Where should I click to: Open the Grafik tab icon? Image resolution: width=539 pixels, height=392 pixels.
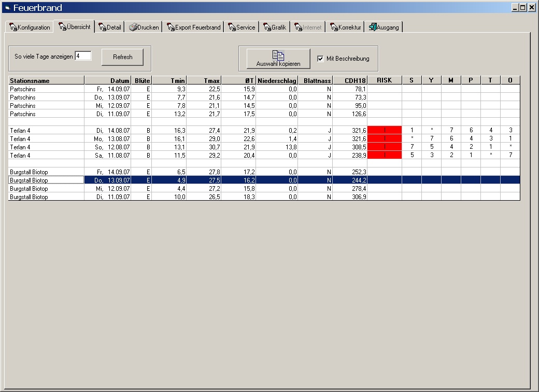[x=267, y=27]
